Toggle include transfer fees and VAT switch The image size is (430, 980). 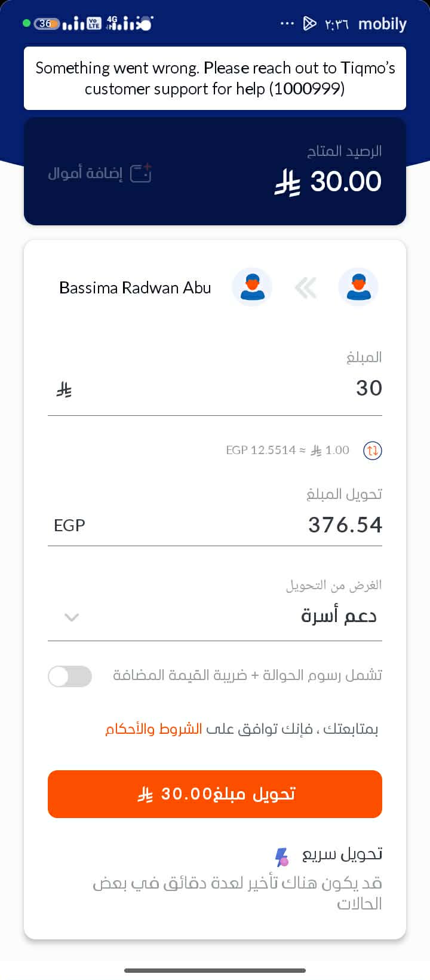[70, 676]
